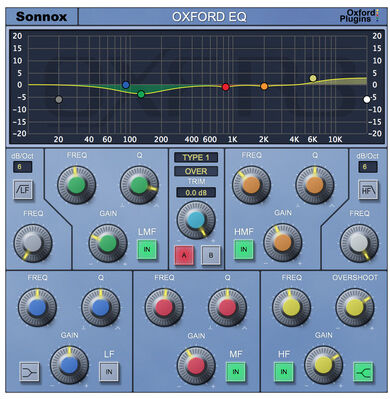Image resolution: width=390 pixels, height=399 pixels.
Task: Click the blue LF Q knob
Action: 101,307
